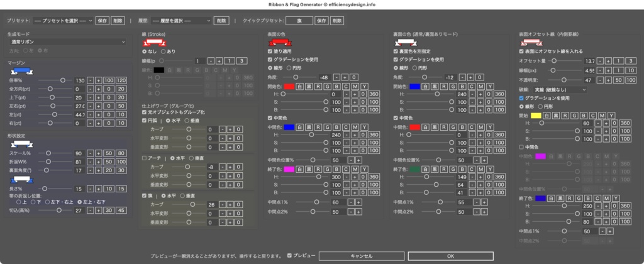Click the 旗 カーブ value field showing 26
This screenshot has height=264, width=644.
212,205
